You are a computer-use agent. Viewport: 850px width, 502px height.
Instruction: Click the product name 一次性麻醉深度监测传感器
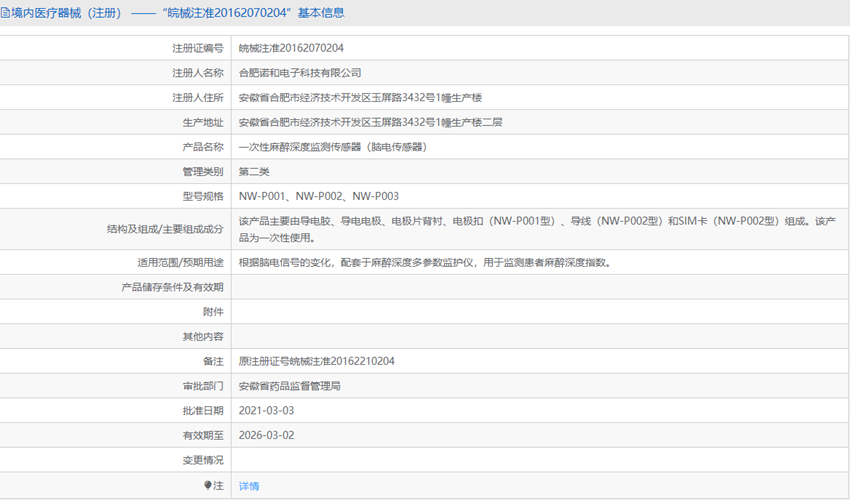tap(333, 147)
